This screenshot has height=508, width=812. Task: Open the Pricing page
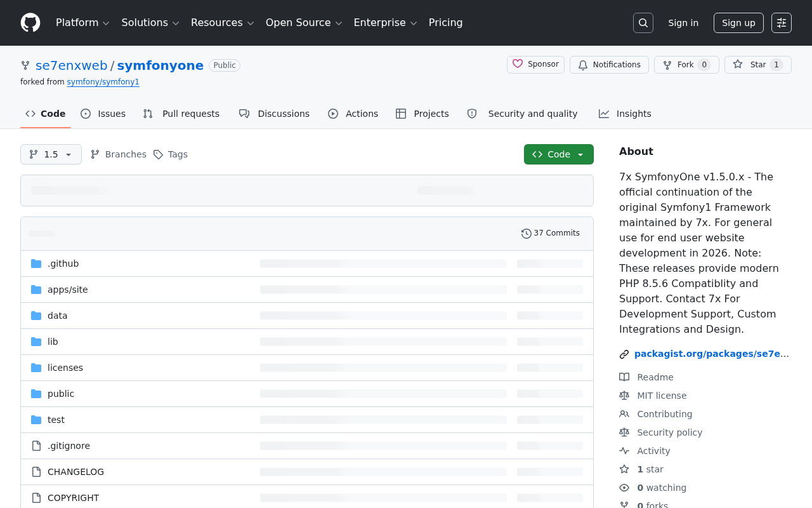click(445, 23)
